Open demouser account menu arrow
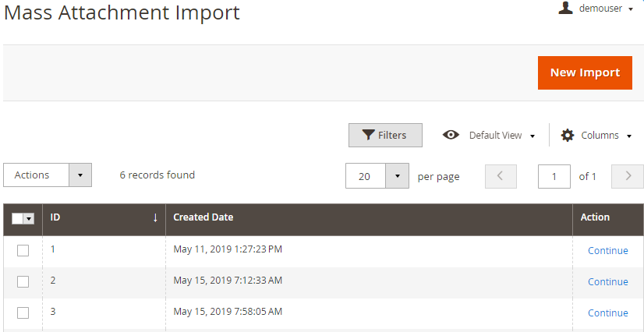This screenshot has height=332, width=644. pyautogui.click(x=631, y=9)
